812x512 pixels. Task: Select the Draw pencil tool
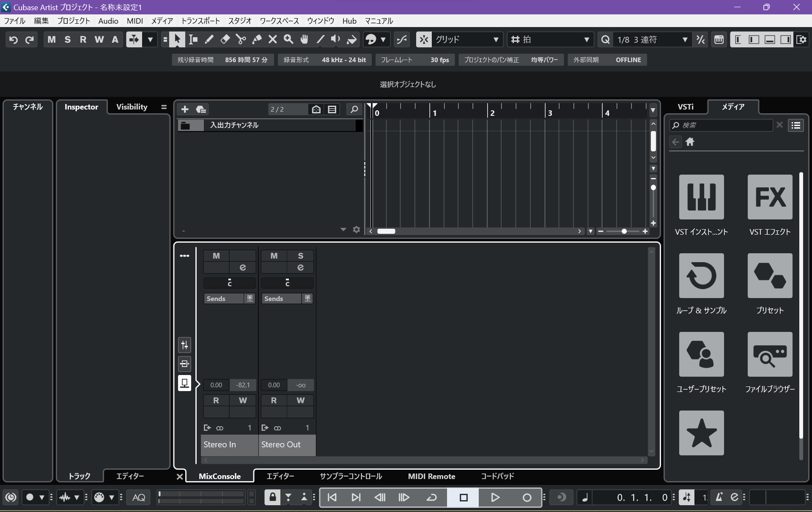pyautogui.click(x=209, y=39)
